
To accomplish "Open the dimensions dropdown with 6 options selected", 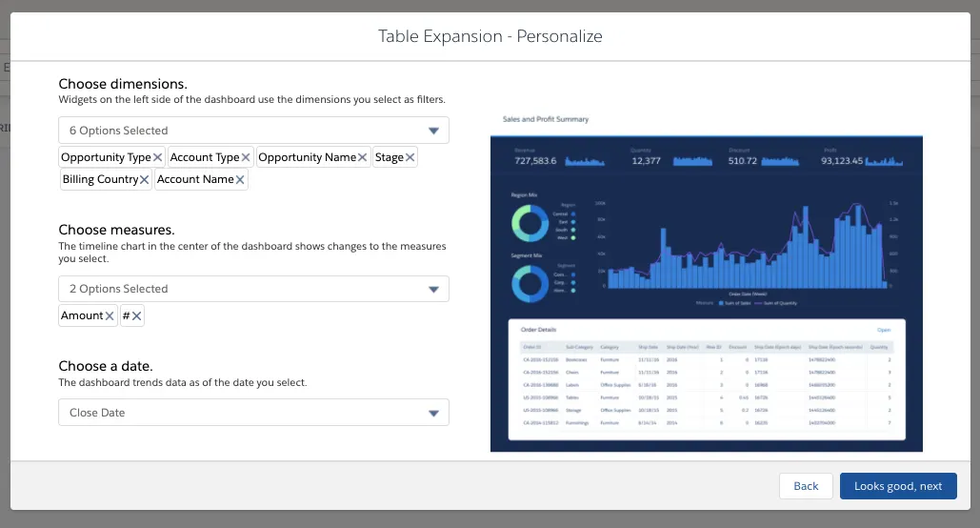I will pos(253,131).
